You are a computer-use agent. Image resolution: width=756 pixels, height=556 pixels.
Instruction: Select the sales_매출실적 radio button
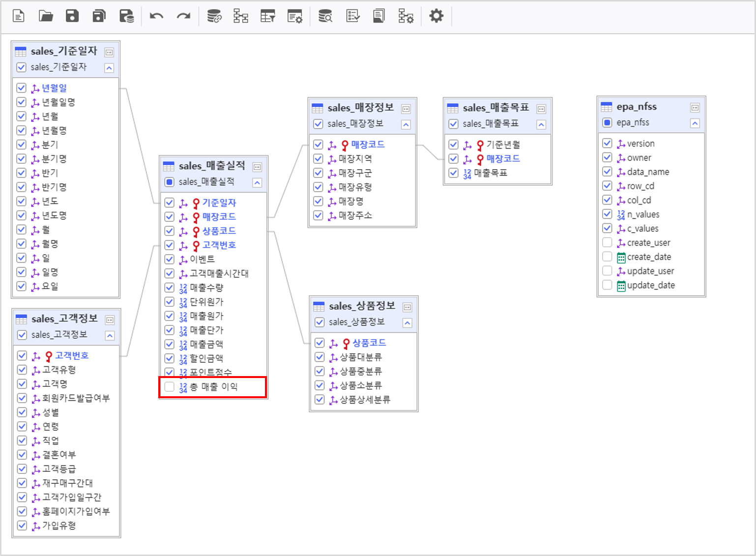click(x=170, y=182)
